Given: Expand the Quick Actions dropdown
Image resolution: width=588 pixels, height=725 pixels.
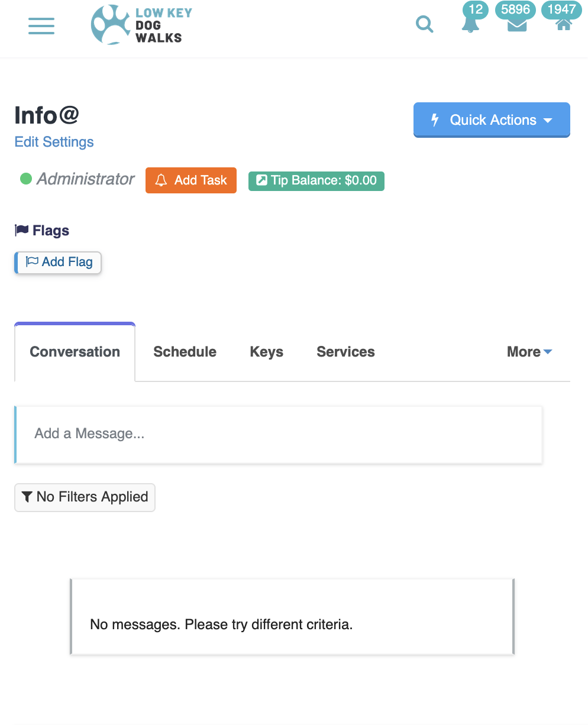Looking at the screenshot, I should click(x=492, y=120).
